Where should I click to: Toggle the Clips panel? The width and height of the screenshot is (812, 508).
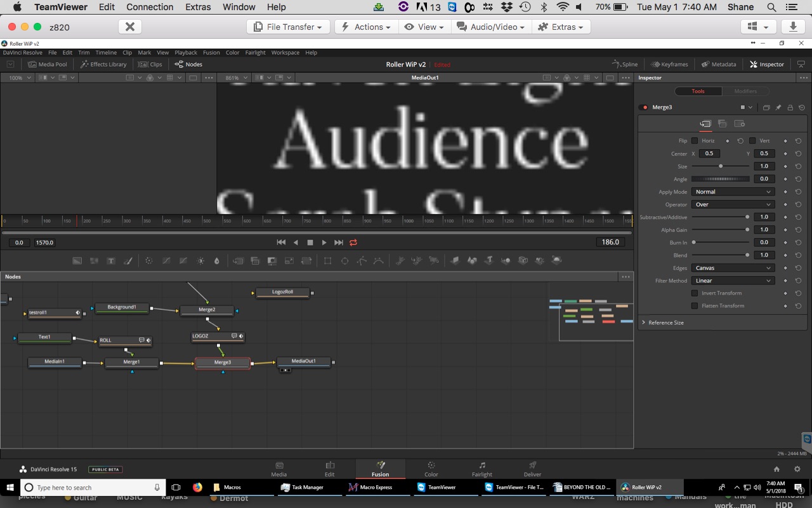150,64
